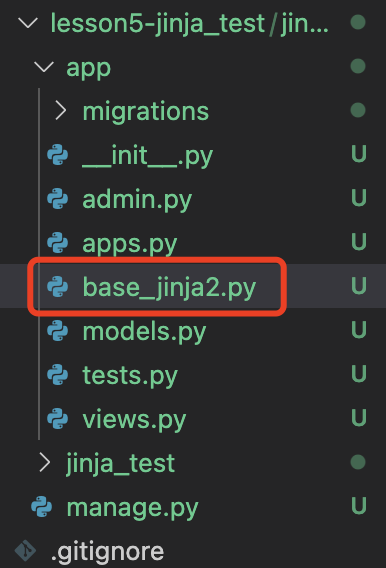This screenshot has height=568, width=386.
Task: Click the Python icon beside __init__.py
Action: (58, 155)
